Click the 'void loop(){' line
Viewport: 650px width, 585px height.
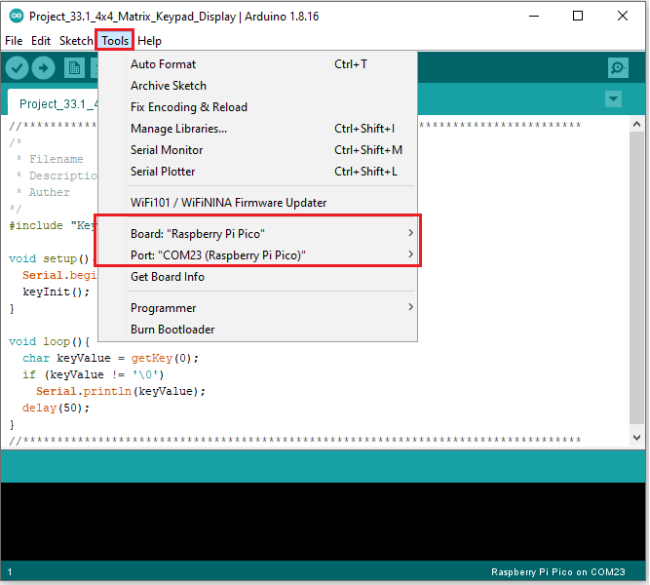[x=49, y=342]
